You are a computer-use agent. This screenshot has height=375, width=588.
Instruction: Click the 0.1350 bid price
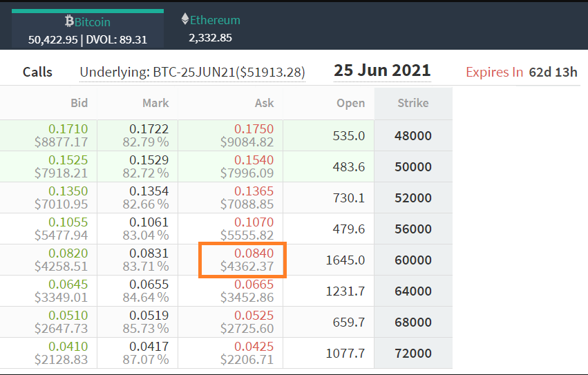68,191
